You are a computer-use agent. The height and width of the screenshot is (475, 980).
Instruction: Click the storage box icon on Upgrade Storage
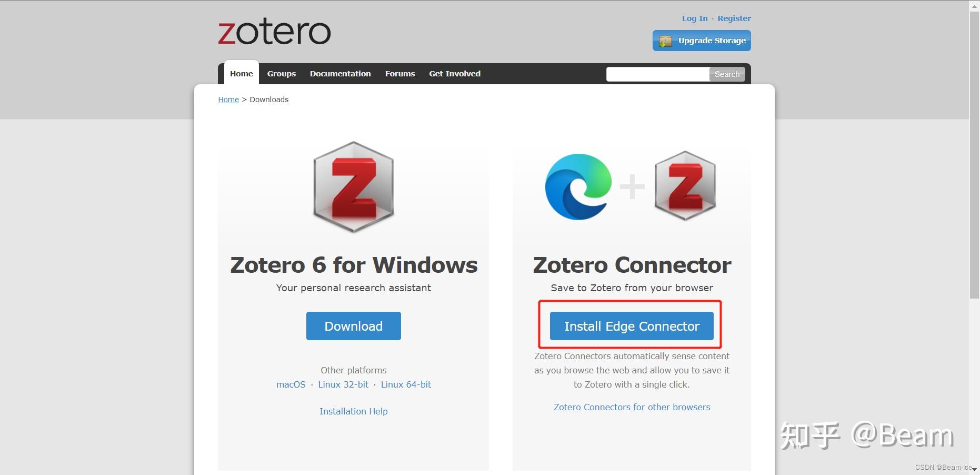(665, 41)
